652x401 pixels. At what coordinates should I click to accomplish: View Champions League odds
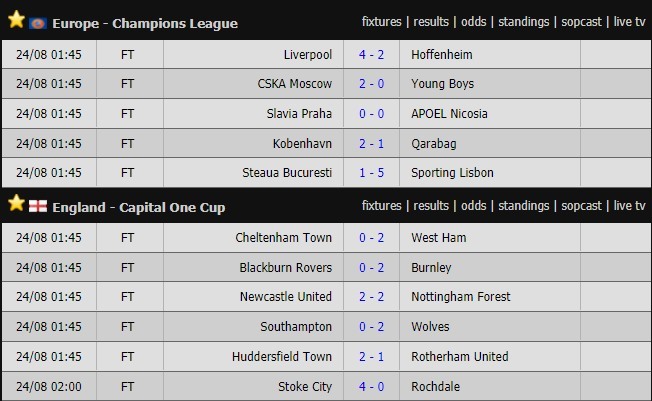pyautogui.click(x=474, y=22)
